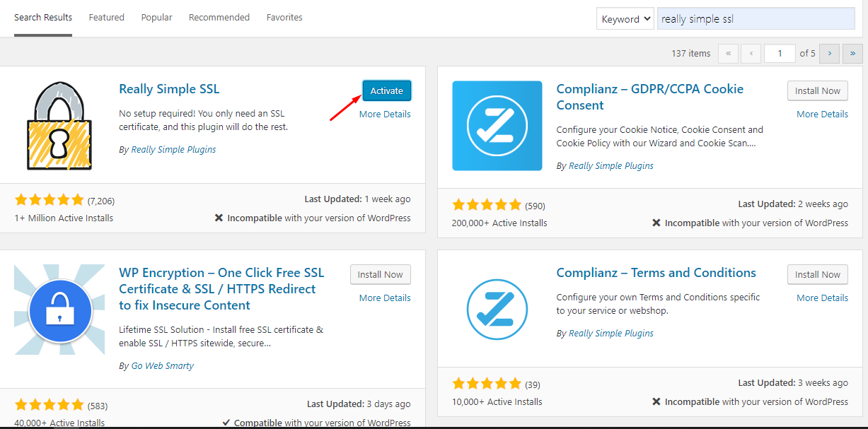Click the WP Encryption blue lock icon
Image resolution: width=868 pixels, height=429 pixels.
59,310
